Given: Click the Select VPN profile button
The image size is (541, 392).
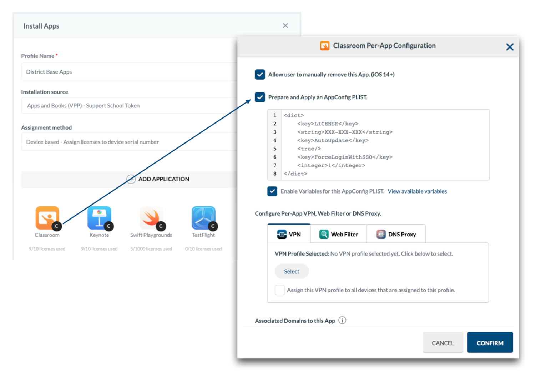Looking at the screenshot, I should (292, 271).
